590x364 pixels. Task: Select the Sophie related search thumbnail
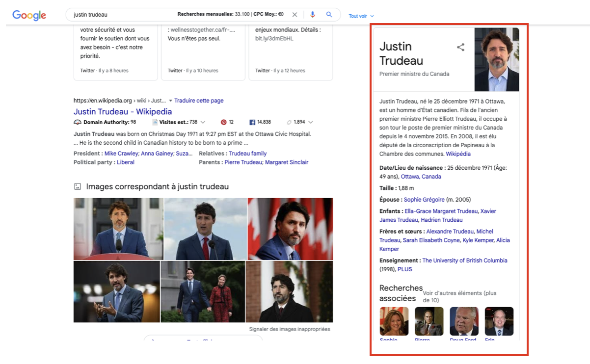pyautogui.click(x=394, y=321)
